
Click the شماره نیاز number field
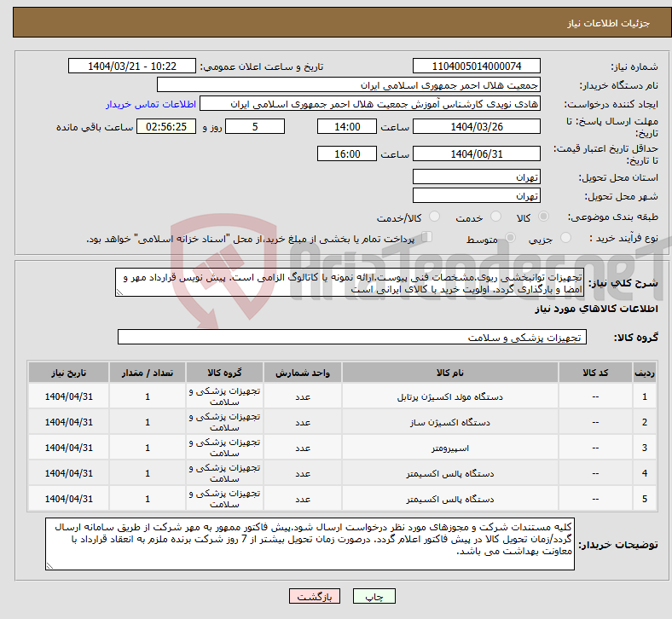tap(476, 67)
